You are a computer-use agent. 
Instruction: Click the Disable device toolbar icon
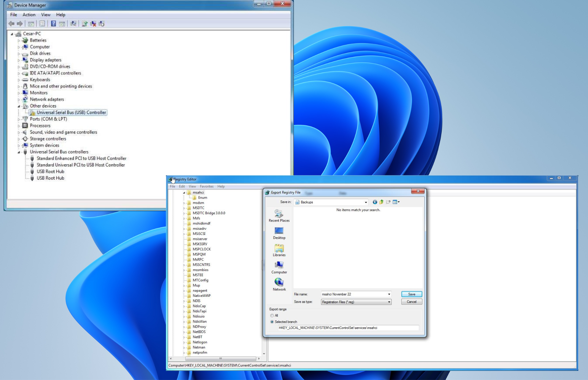tap(102, 23)
